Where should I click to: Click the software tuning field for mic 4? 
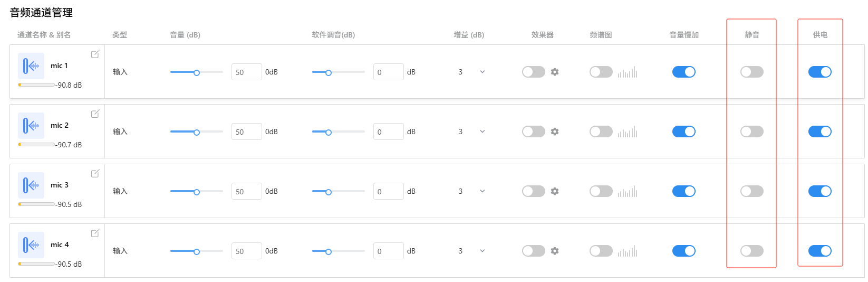[388, 251]
